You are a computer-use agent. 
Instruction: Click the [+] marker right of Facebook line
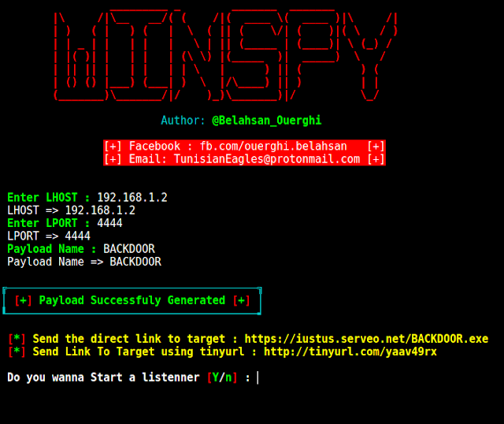click(x=376, y=146)
